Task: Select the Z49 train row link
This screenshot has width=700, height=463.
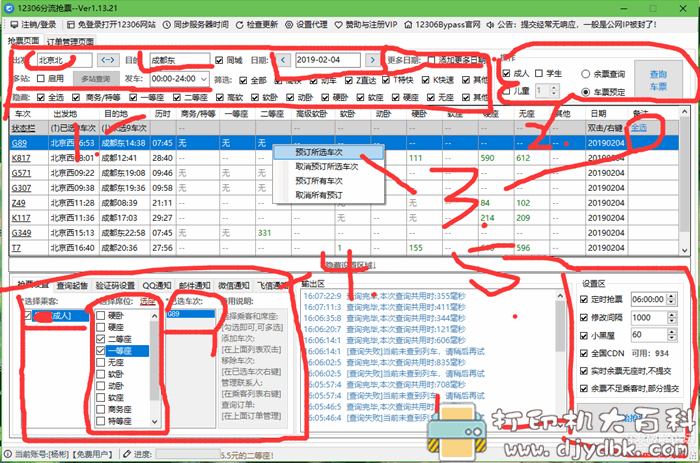Action: [18, 203]
